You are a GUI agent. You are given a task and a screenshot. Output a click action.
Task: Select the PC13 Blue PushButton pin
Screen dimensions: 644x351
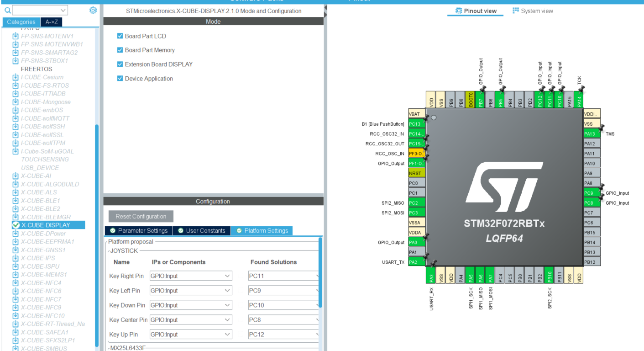click(416, 123)
